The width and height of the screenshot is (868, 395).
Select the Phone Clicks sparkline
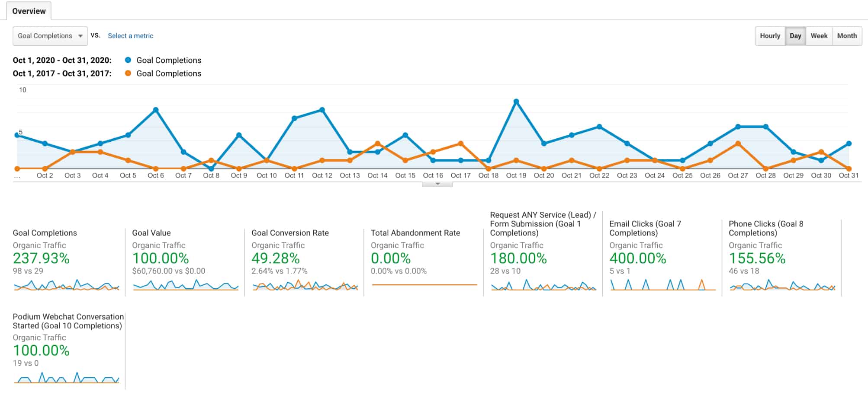tap(782, 285)
